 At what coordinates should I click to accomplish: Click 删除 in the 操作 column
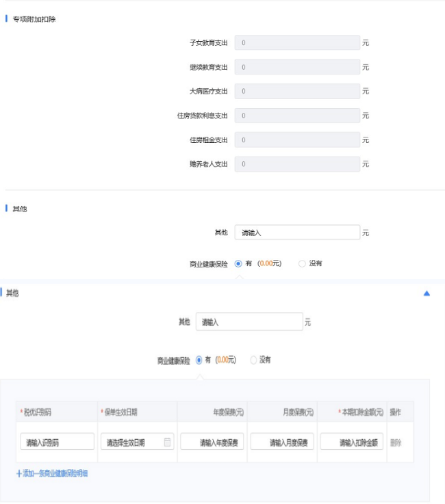pos(396,442)
